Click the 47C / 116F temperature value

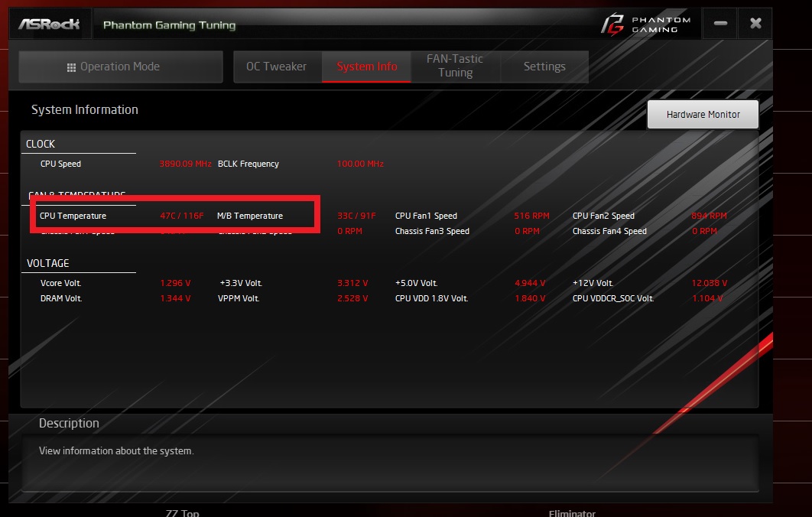click(182, 216)
